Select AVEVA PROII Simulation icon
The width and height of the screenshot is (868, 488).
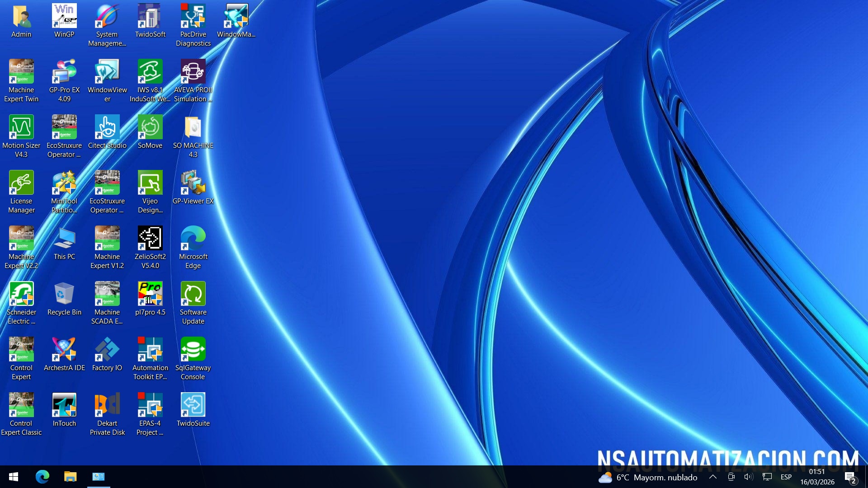193,81
